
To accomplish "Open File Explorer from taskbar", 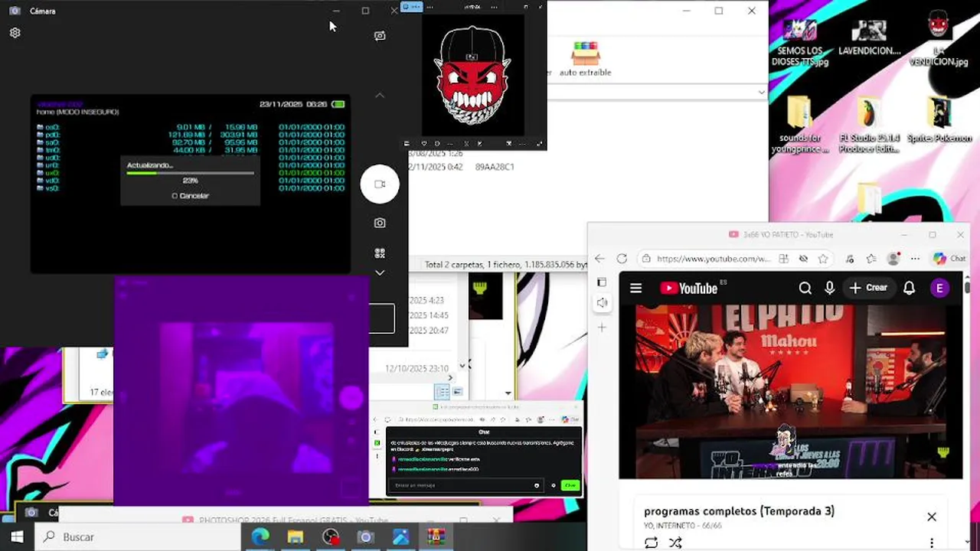I will click(x=296, y=537).
